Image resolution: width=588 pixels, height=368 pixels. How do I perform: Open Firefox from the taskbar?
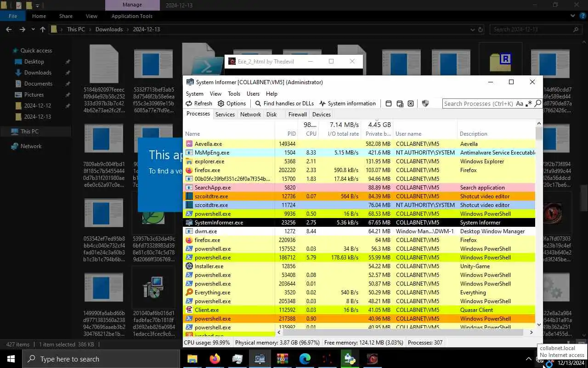215,359
